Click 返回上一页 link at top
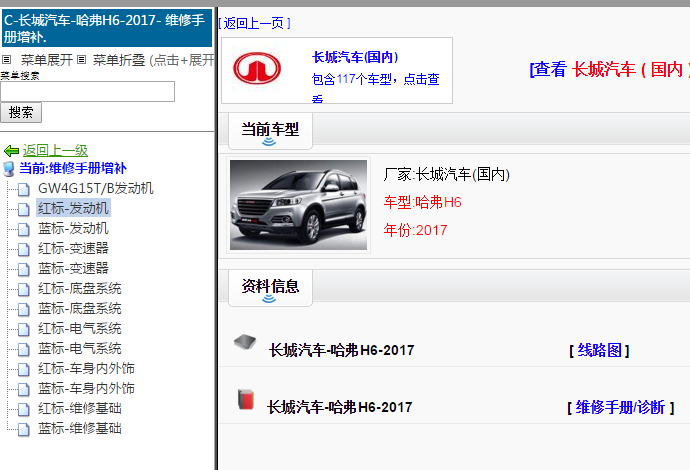Image resolution: width=690 pixels, height=470 pixels. click(254, 23)
